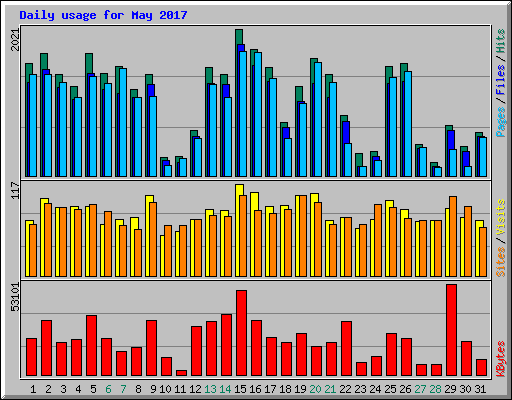Image resolution: width=512 pixels, height=400 pixels.
Task: Click day 19 on the x-axis
Action: point(300,389)
